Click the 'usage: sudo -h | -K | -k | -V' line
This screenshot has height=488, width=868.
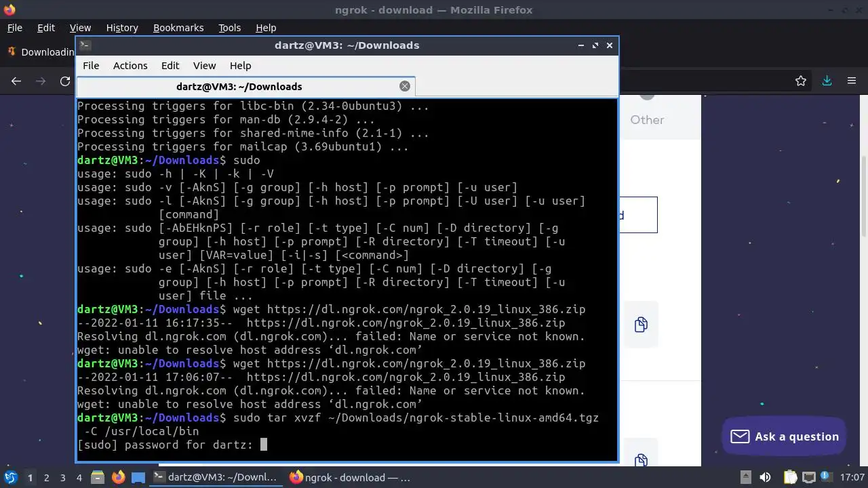coord(175,174)
